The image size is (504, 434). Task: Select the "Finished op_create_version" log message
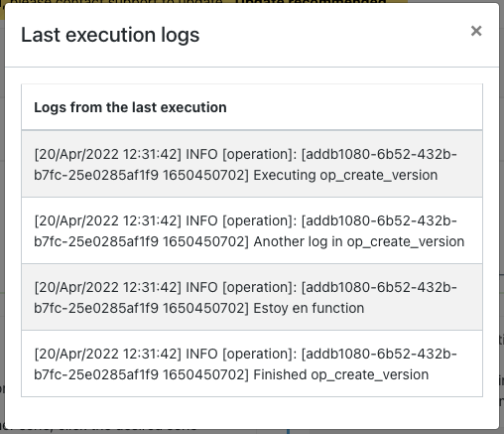click(341, 374)
